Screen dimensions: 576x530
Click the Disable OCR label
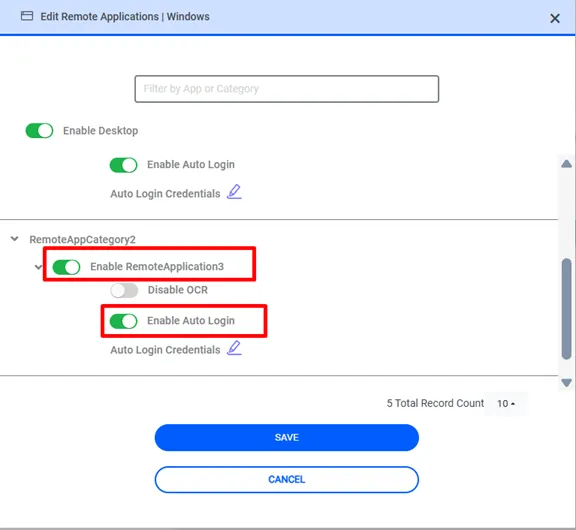[178, 290]
